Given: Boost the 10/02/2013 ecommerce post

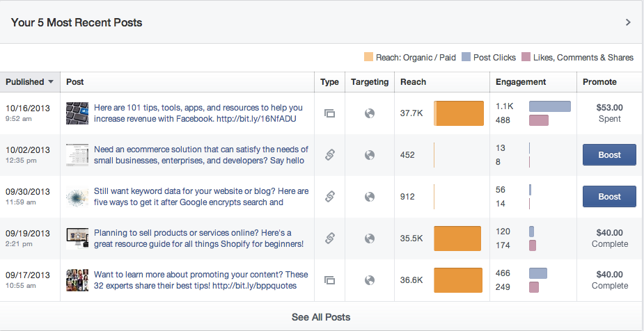Looking at the screenshot, I should point(609,155).
